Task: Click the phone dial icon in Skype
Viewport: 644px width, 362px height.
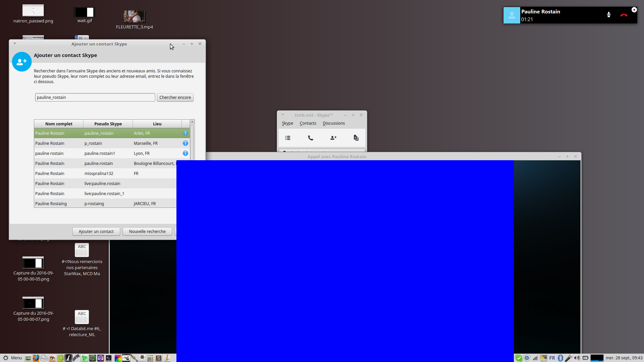Action: (x=311, y=138)
